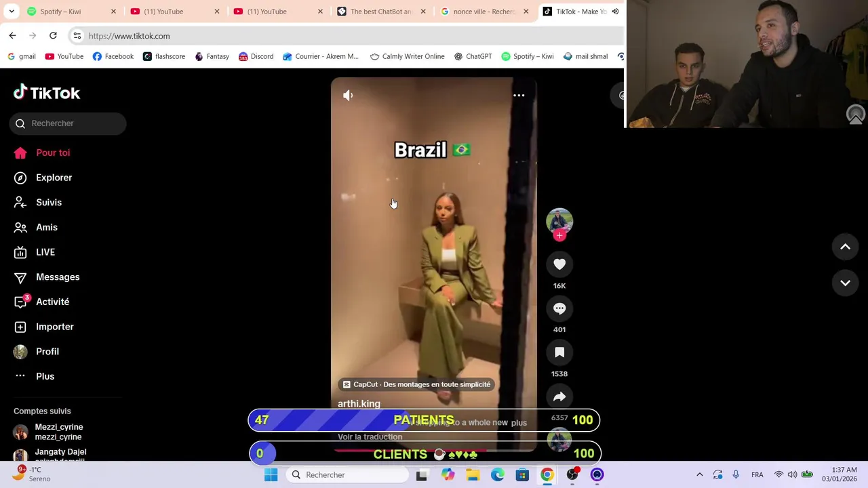The image size is (868, 488).
Task: Click Voir la traduction
Action: pyautogui.click(x=370, y=437)
